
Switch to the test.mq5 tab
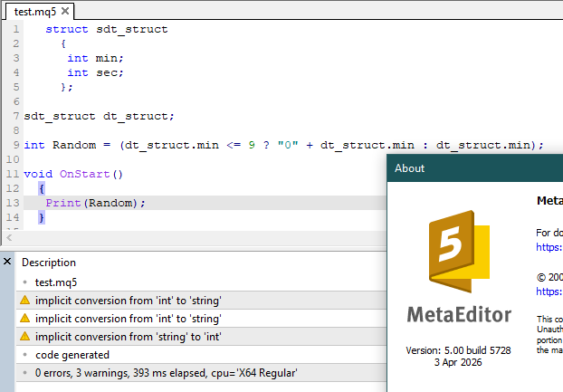pos(34,13)
